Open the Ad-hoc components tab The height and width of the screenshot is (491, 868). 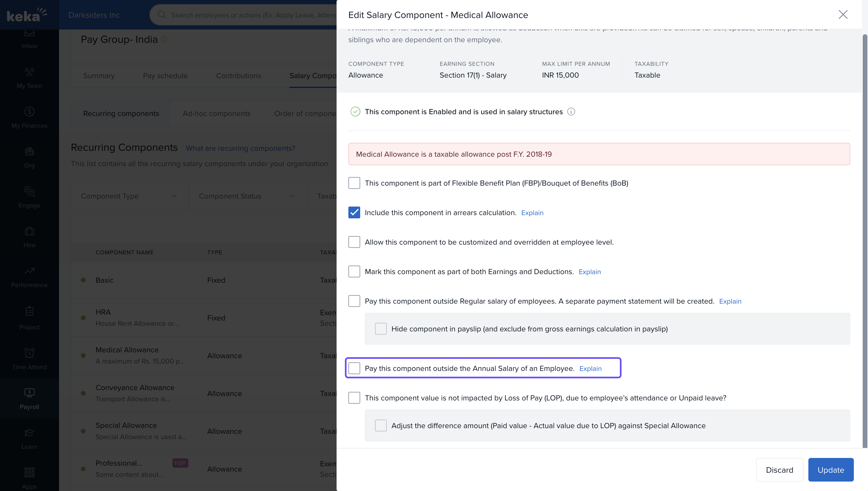point(216,114)
